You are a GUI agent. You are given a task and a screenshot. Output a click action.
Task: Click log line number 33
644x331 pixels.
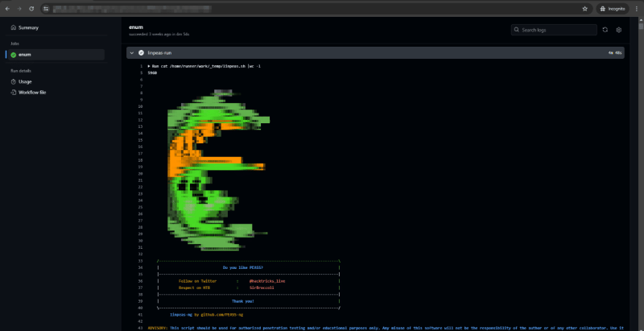point(140,261)
